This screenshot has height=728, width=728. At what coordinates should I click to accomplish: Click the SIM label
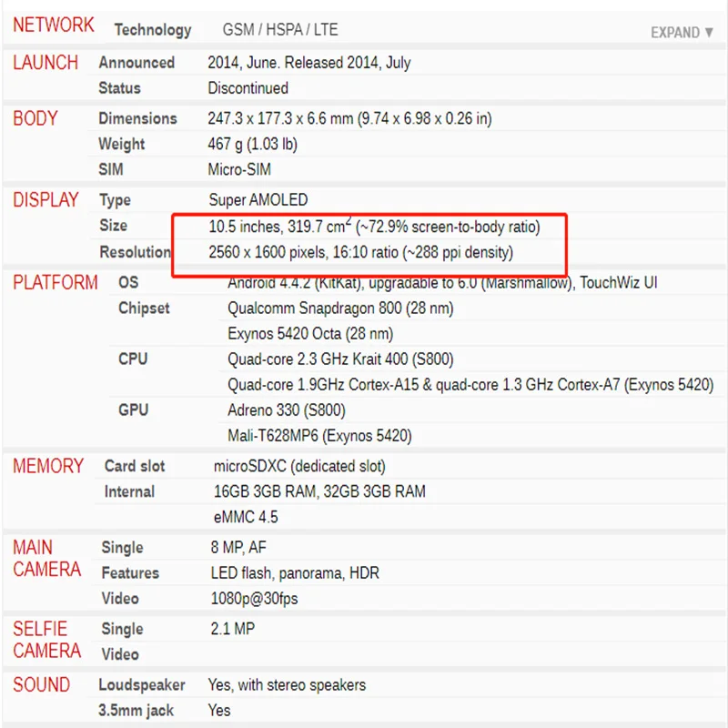[x=111, y=169]
